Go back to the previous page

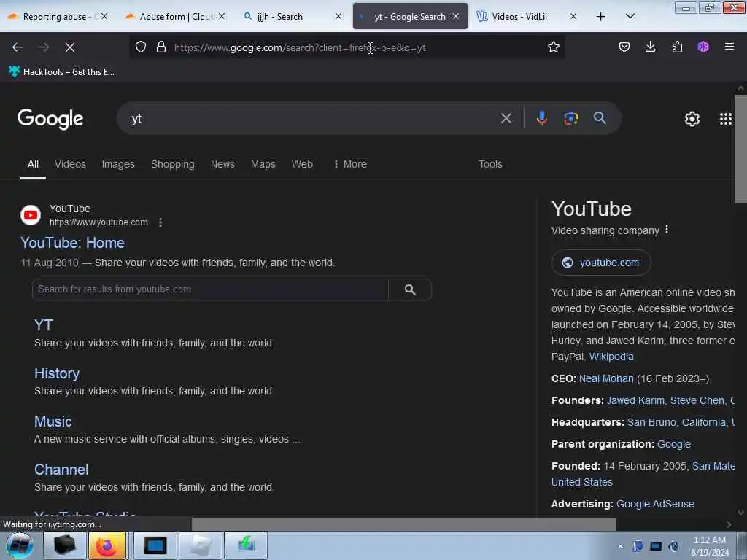point(18,47)
